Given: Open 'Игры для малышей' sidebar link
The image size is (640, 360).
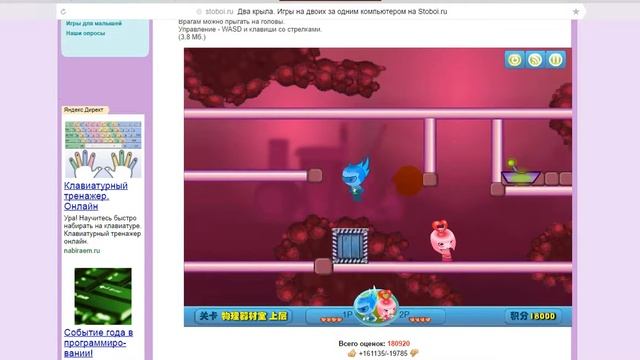Looking at the screenshot, I should click(94, 23).
